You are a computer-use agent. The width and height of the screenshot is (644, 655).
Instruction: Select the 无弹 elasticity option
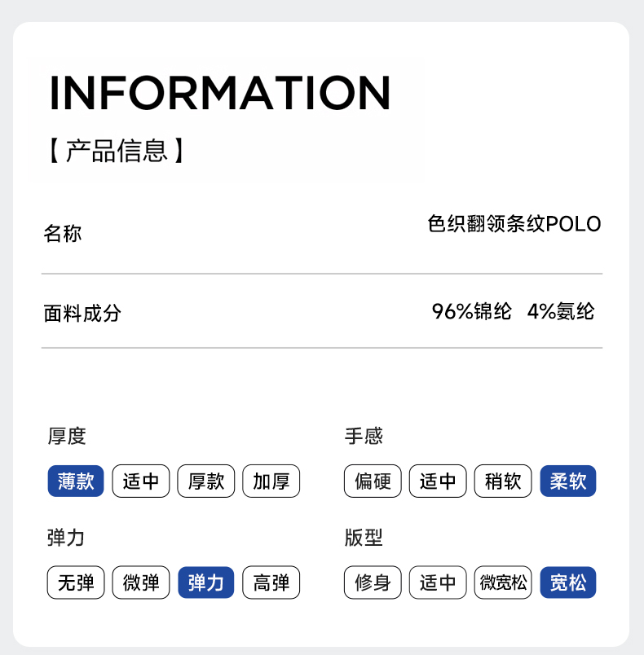(76, 582)
